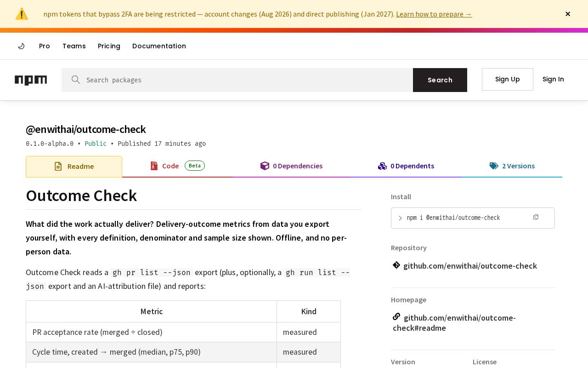Viewport: 588px width, 368px height.
Task: Click the Dependencies cube icon
Action: click(x=265, y=166)
